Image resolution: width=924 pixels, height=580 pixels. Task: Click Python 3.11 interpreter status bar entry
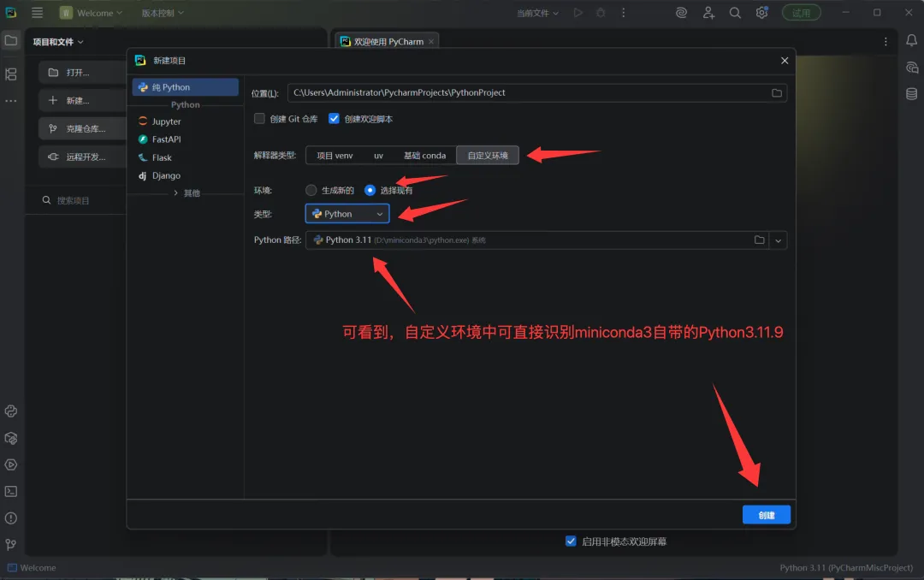coord(846,568)
